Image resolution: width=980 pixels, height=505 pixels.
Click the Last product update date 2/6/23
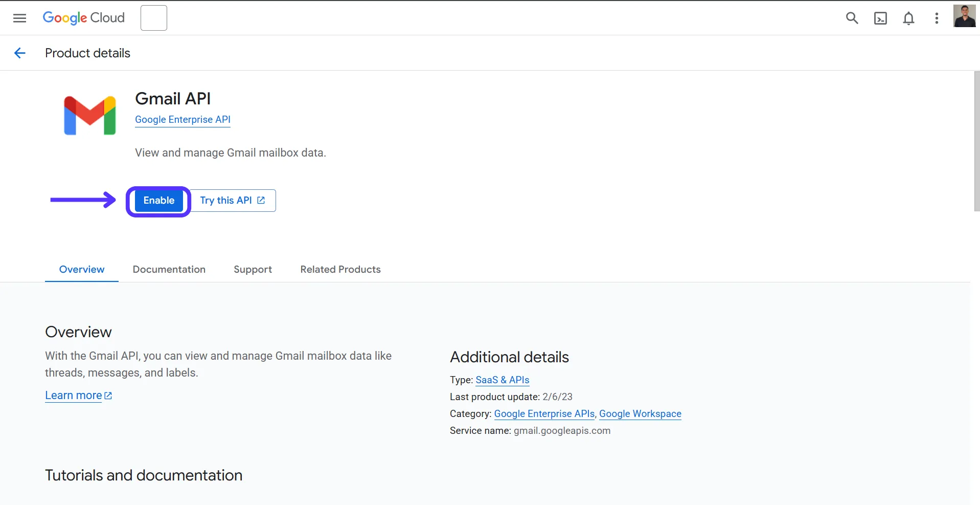(x=557, y=397)
